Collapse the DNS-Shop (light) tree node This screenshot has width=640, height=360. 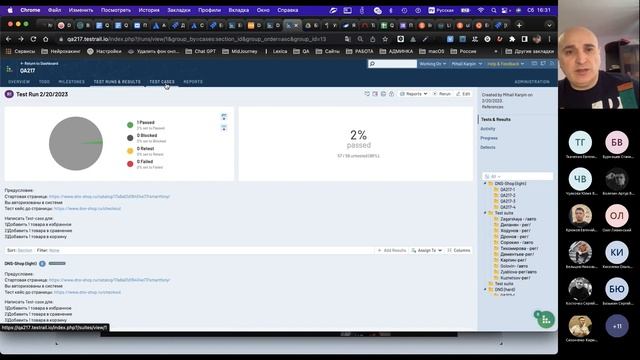click(485, 184)
